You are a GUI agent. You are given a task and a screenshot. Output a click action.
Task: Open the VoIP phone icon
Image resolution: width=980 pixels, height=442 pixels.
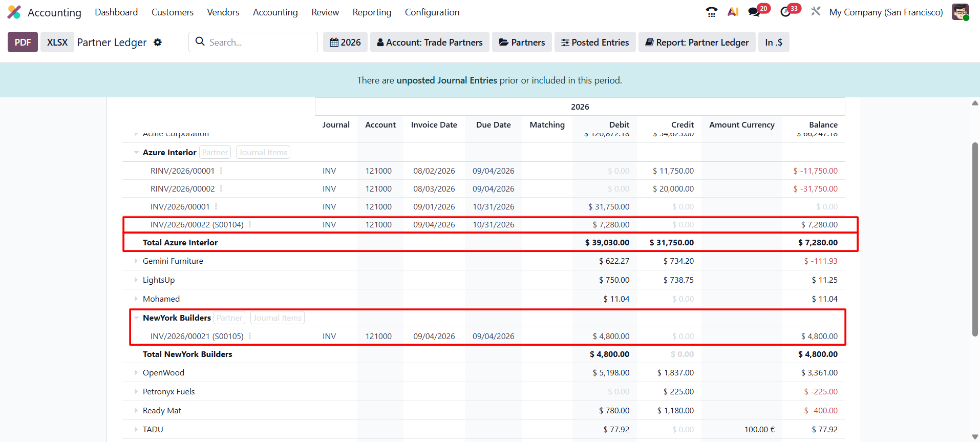[711, 12]
